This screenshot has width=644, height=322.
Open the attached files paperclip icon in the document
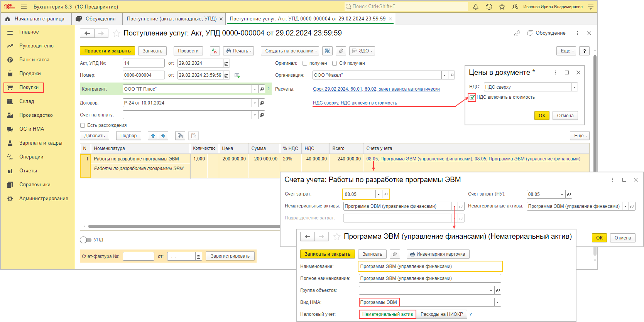tap(341, 51)
